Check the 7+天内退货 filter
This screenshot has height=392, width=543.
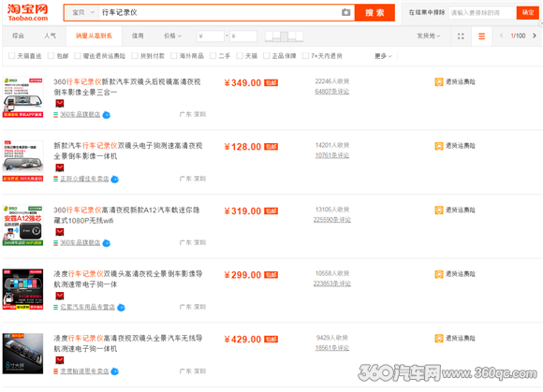[305, 56]
